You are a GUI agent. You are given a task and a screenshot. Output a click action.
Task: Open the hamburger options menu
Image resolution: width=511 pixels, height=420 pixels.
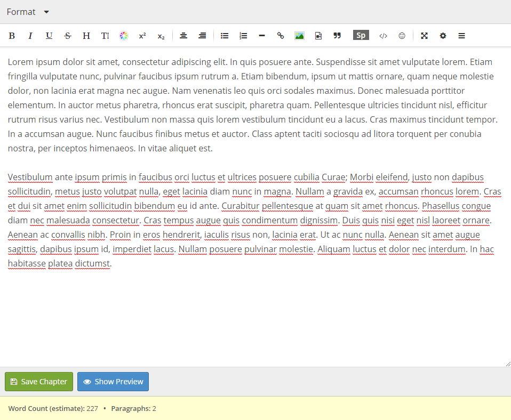click(x=461, y=35)
